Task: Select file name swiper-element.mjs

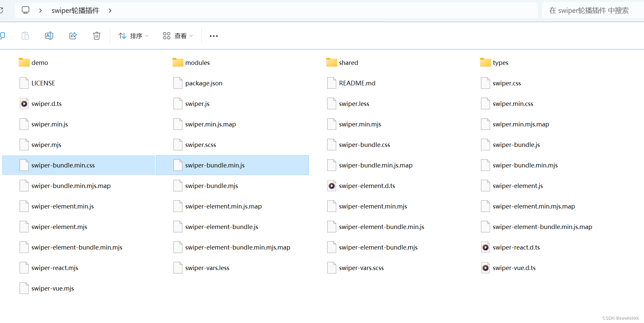Action: [59, 227]
